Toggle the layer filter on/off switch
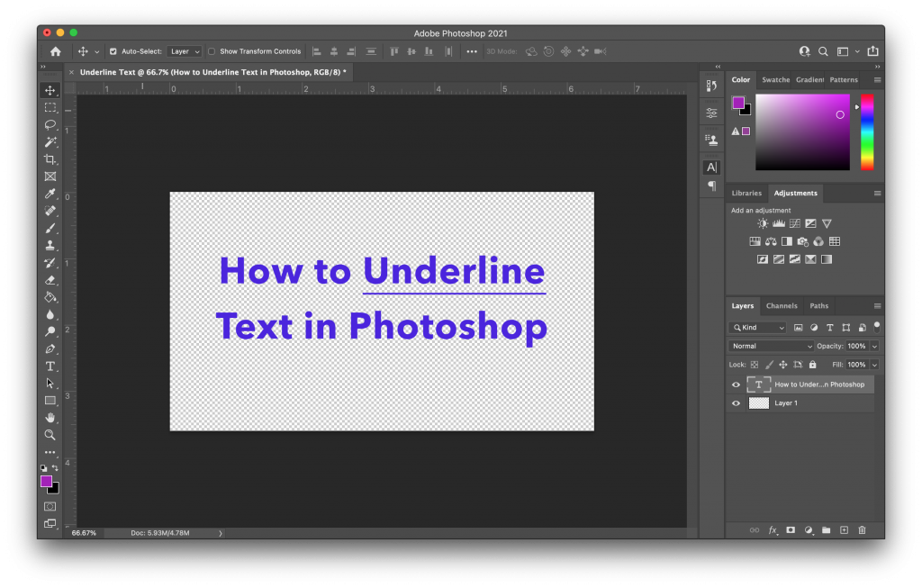The height and width of the screenshot is (588, 922). [x=877, y=326]
